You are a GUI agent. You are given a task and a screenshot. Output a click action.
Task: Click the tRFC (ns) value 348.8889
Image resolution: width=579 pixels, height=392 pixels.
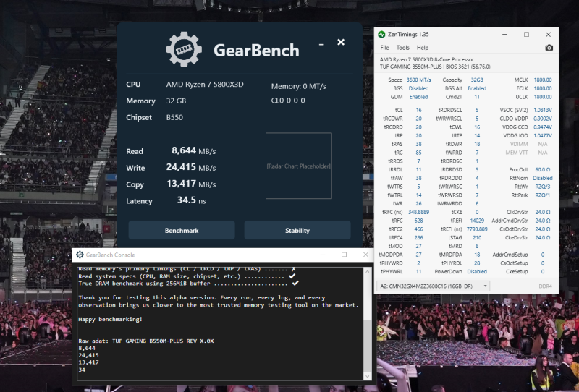(x=418, y=212)
